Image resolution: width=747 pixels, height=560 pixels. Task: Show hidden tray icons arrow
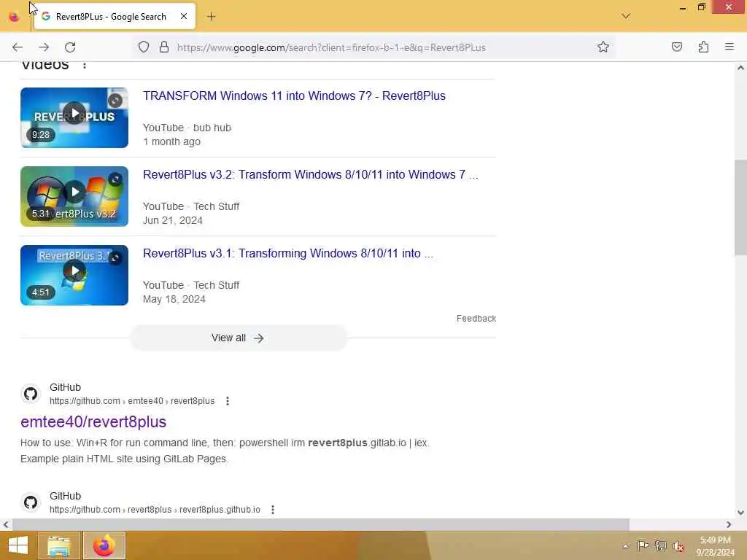coord(625,546)
